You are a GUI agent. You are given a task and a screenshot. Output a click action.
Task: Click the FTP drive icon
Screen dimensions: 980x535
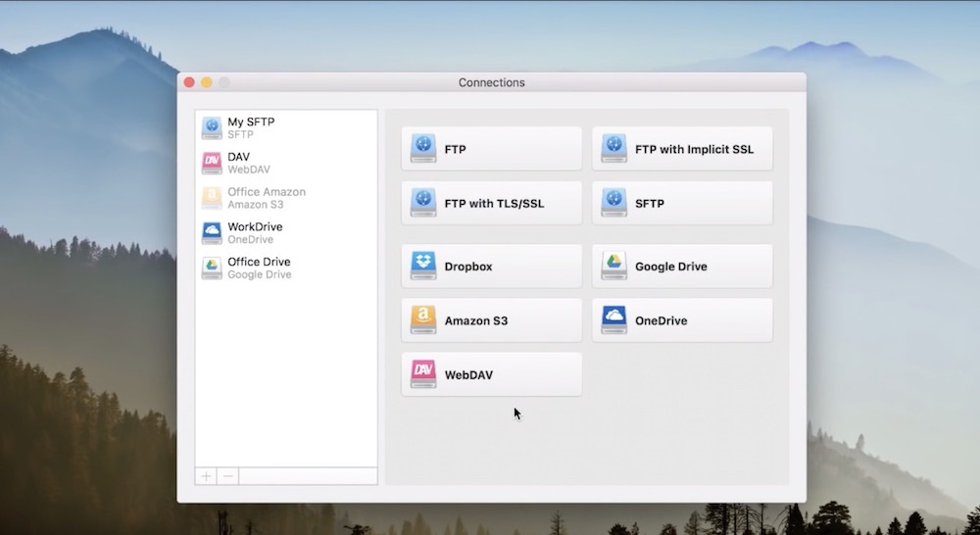coord(423,149)
